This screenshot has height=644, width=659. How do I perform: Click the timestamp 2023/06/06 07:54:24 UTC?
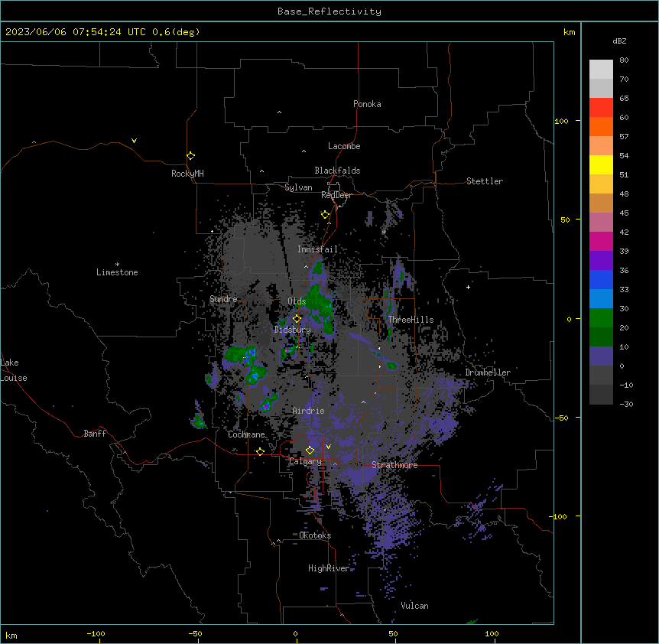pyautogui.click(x=76, y=32)
